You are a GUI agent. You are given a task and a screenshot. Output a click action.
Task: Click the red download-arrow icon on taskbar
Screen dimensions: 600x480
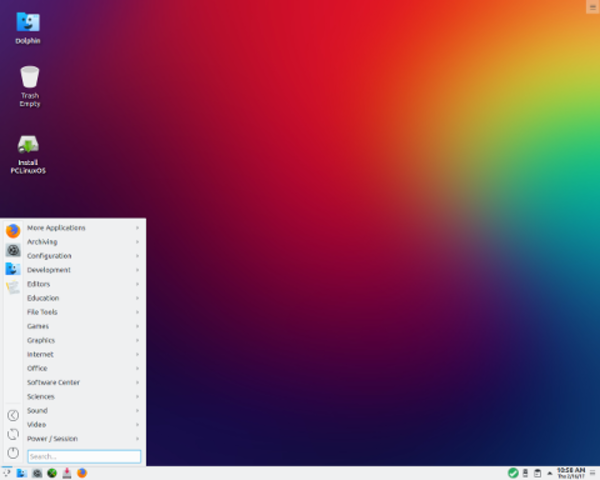point(67,473)
